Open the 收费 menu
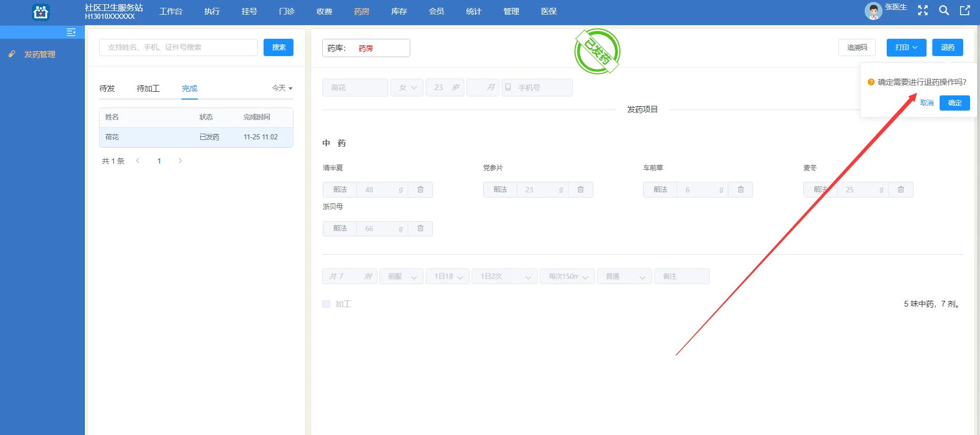This screenshot has height=435, width=980. [x=324, y=12]
